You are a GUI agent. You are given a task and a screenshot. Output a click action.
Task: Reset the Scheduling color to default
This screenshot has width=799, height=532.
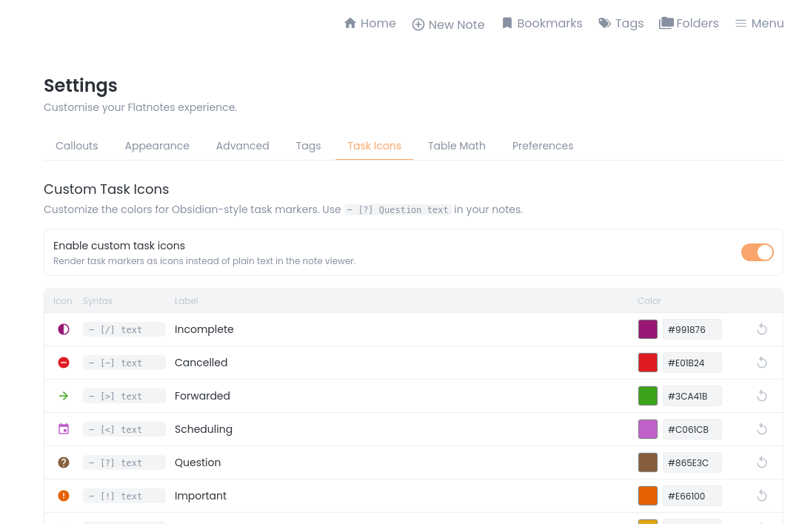[x=762, y=429]
